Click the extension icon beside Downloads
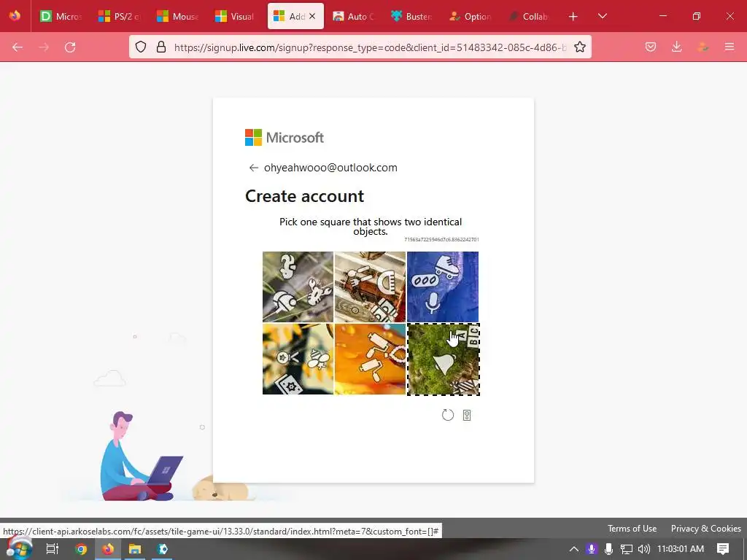747x560 pixels. pyautogui.click(x=703, y=47)
